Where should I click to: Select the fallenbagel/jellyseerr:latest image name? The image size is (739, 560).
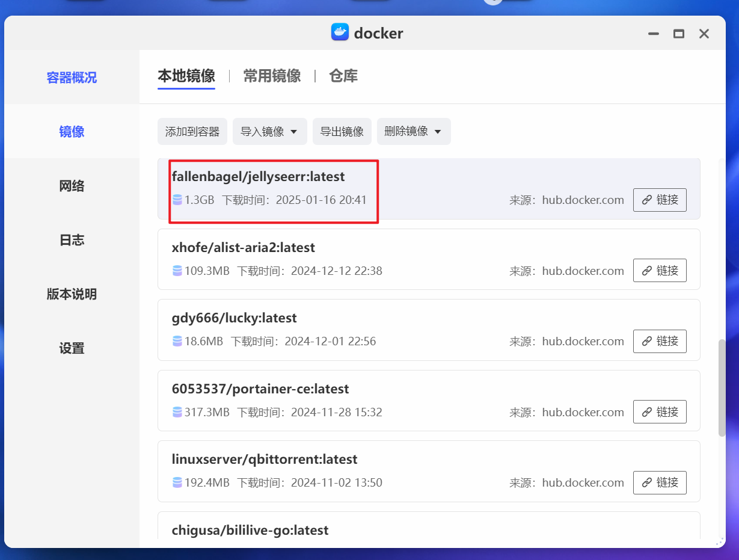(x=259, y=177)
